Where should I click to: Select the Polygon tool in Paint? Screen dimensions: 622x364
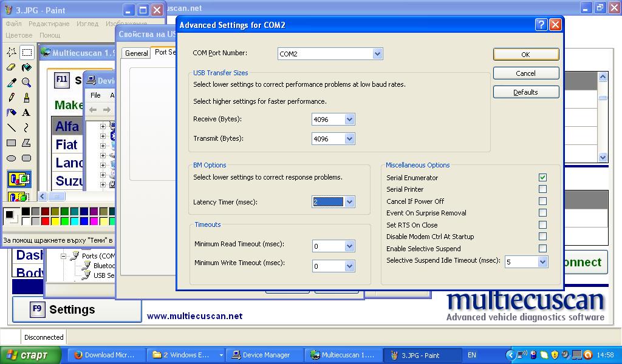pos(27,143)
